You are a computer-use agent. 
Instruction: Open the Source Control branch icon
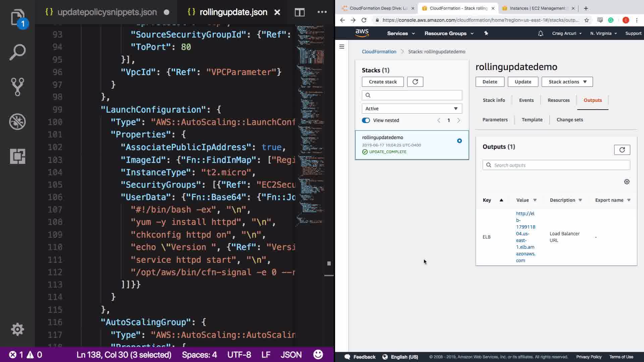[x=17, y=87]
